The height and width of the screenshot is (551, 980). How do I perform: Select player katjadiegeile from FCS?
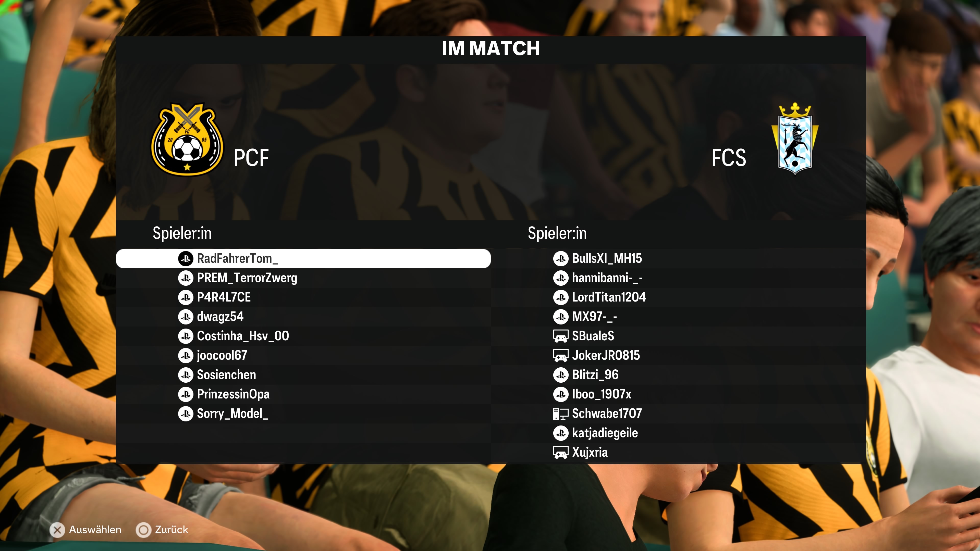point(678,433)
